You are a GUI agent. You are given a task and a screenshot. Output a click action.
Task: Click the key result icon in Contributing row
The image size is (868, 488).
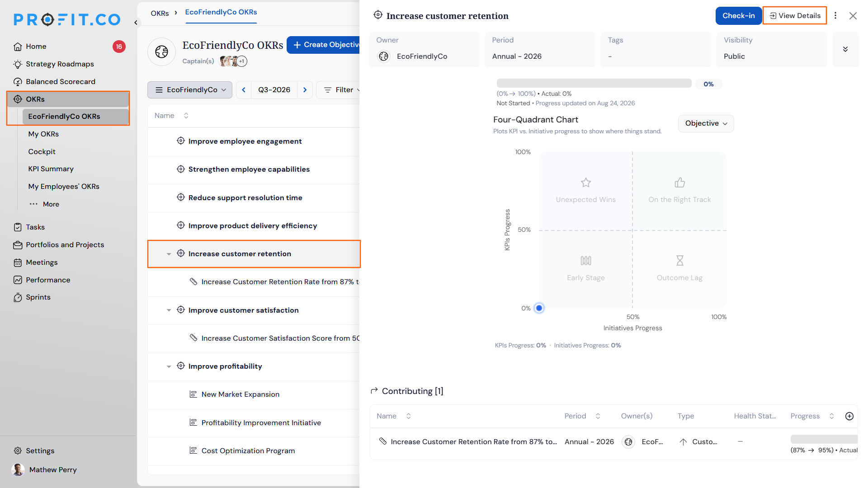click(383, 441)
